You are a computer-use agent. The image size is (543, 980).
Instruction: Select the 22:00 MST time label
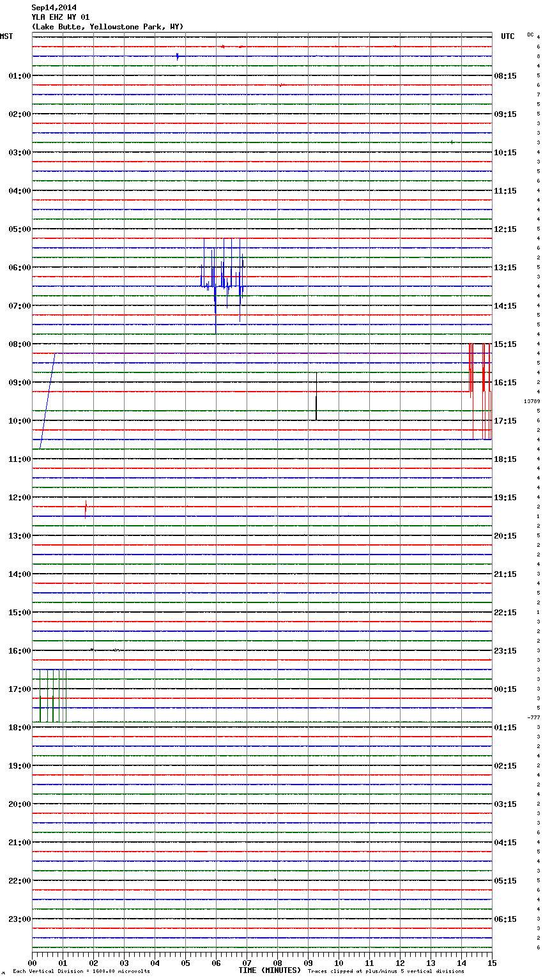19,881
